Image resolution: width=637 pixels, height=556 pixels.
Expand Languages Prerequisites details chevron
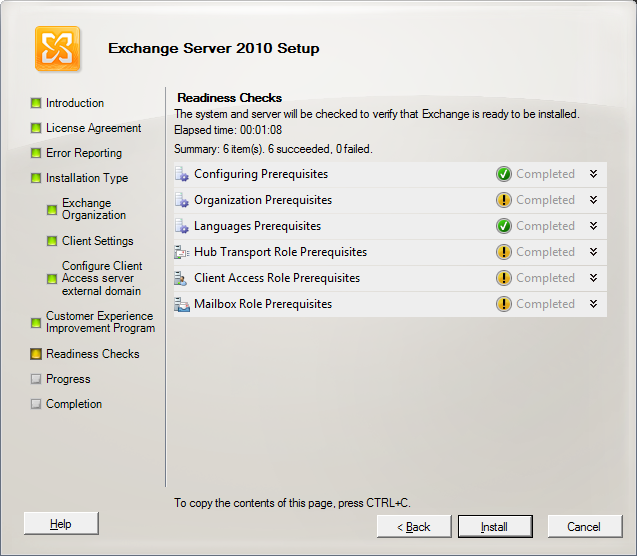point(594,226)
